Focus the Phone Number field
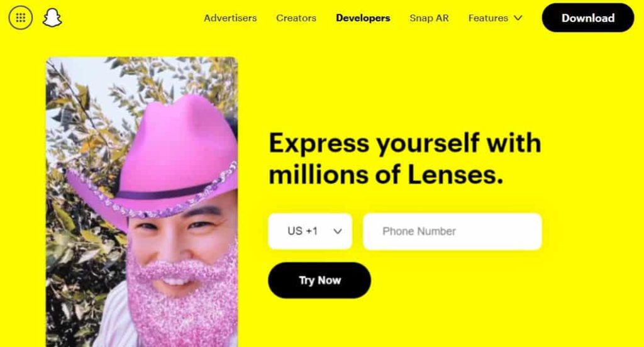Screen dimensions: 644x347 click(x=452, y=231)
